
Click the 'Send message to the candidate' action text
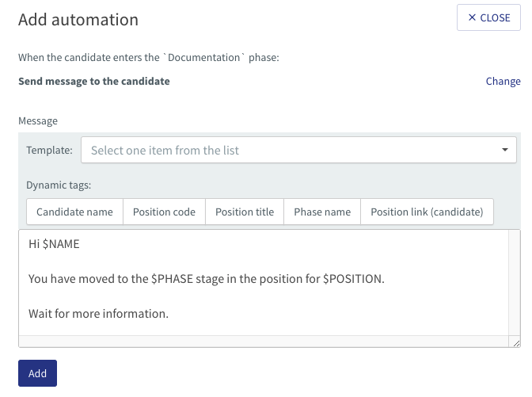(x=94, y=81)
